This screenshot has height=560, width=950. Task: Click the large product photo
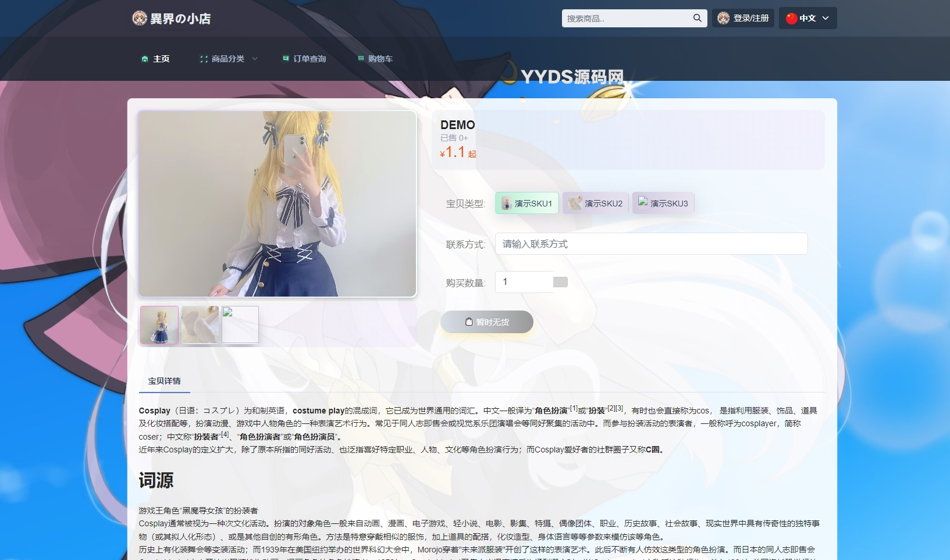pyautogui.click(x=277, y=204)
